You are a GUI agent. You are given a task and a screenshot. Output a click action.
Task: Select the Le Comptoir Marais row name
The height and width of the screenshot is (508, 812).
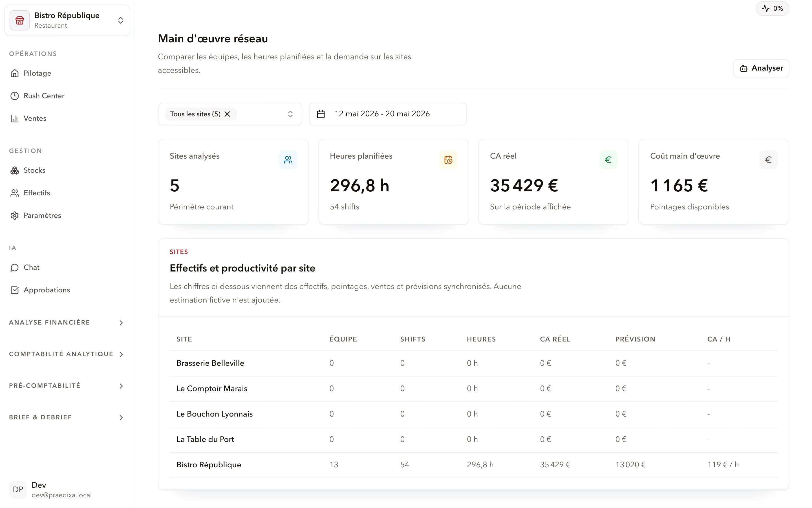[x=212, y=389]
